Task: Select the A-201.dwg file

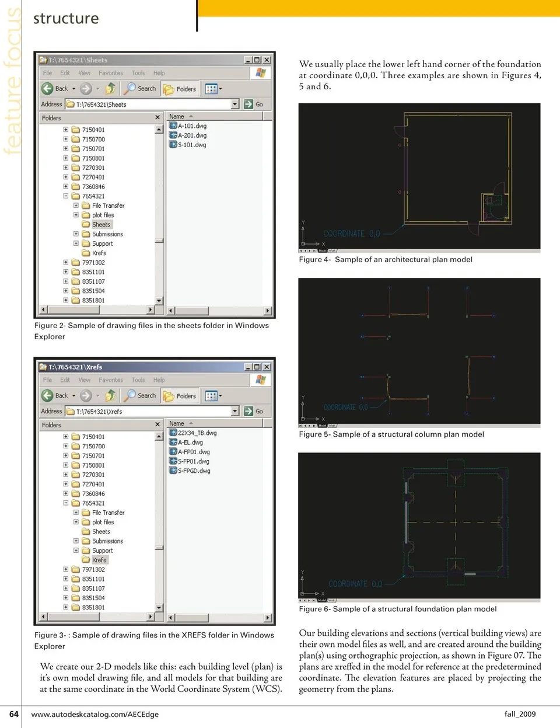Action: pos(192,135)
